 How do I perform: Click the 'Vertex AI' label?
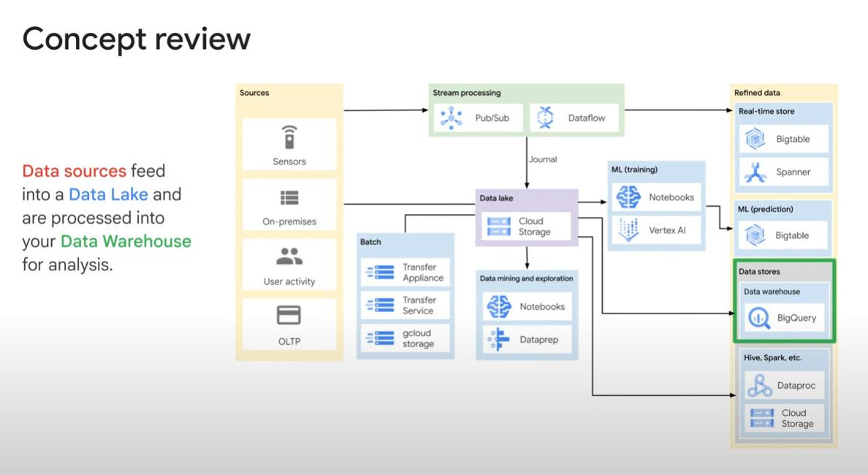pyautogui.click(x=668, y=230)
